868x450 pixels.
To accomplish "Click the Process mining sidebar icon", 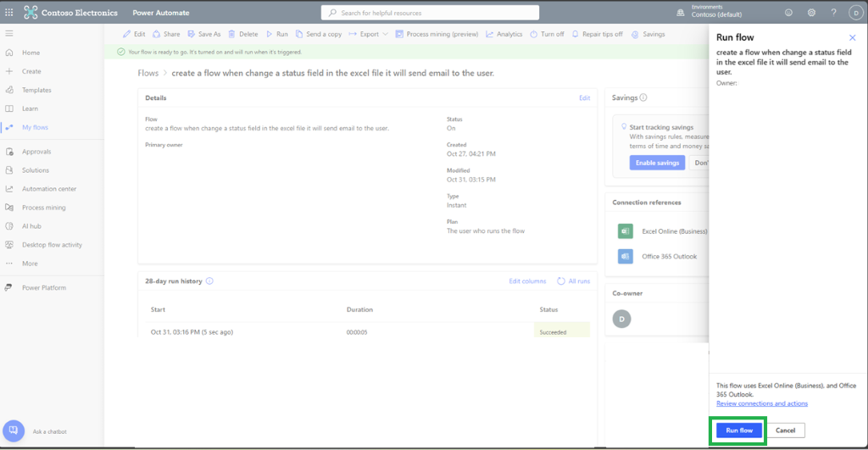I will coord(8,208).
